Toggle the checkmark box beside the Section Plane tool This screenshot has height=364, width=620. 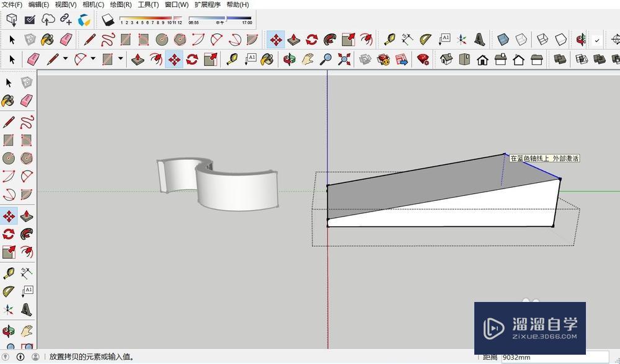(597, 40)
